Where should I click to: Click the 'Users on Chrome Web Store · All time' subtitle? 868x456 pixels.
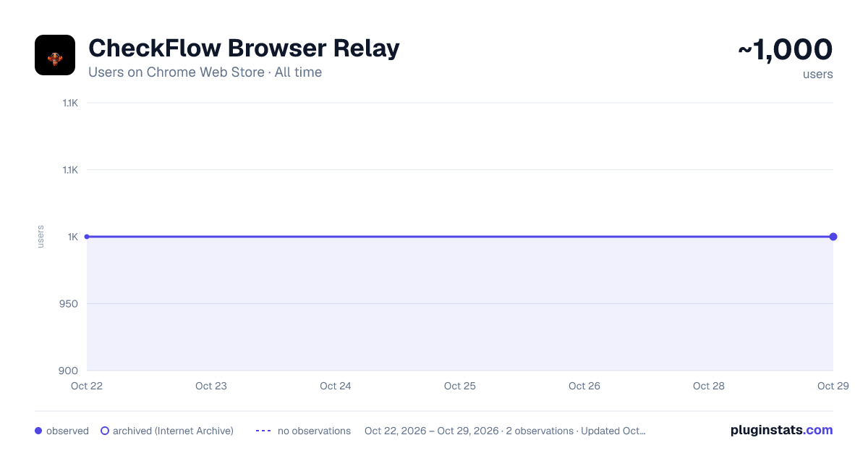point(205,72)
